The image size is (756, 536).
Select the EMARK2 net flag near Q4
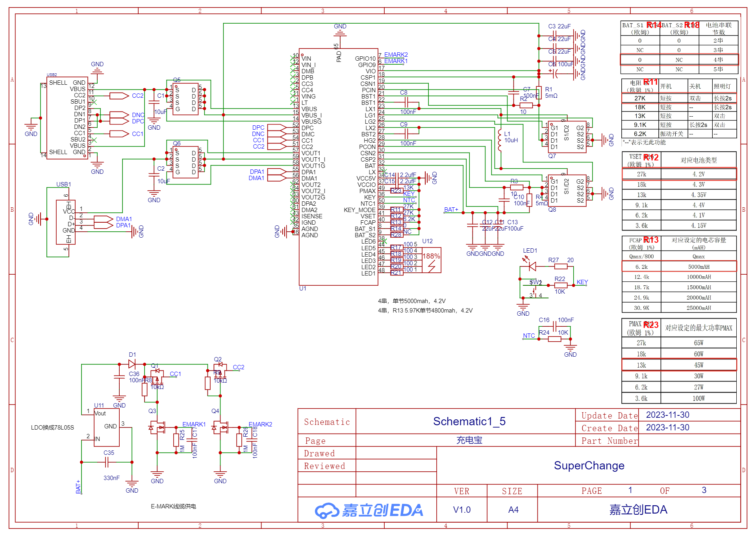260,424
